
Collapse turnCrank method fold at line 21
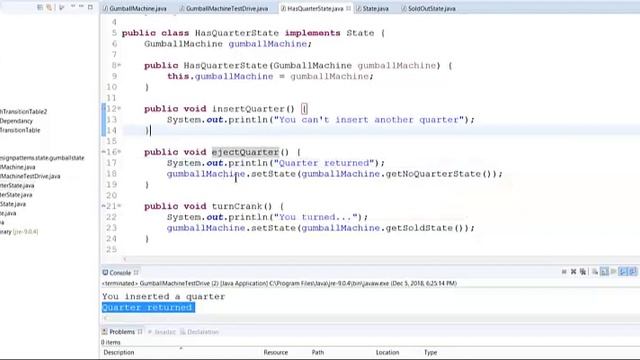[x=120, y=206]
